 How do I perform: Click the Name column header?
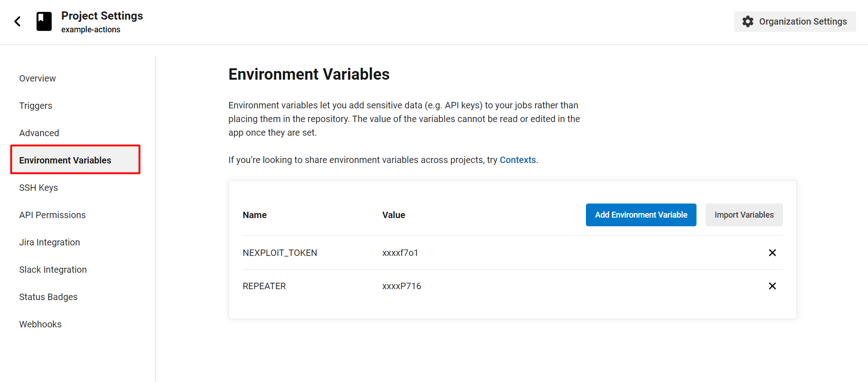click(255, 215)
